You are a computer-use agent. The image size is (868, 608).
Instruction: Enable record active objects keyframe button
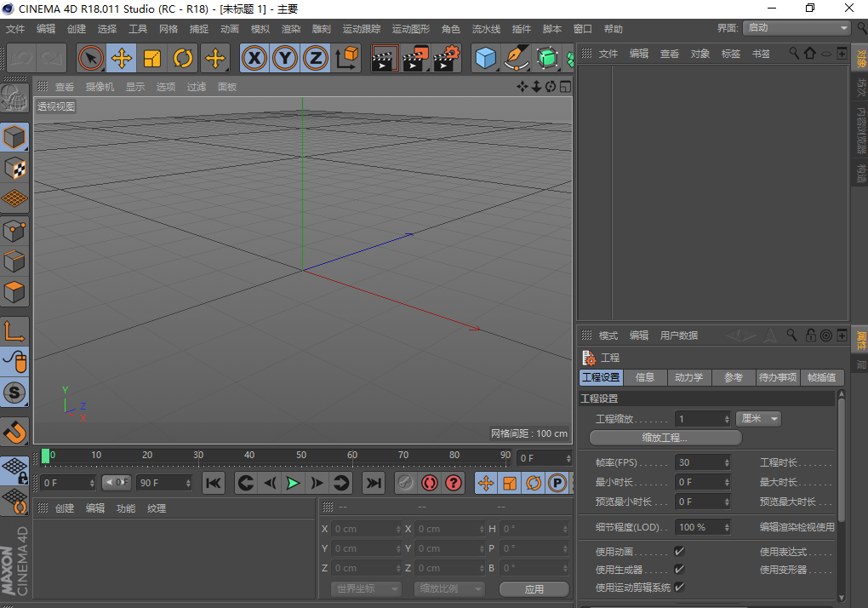[x=405, y=484]
